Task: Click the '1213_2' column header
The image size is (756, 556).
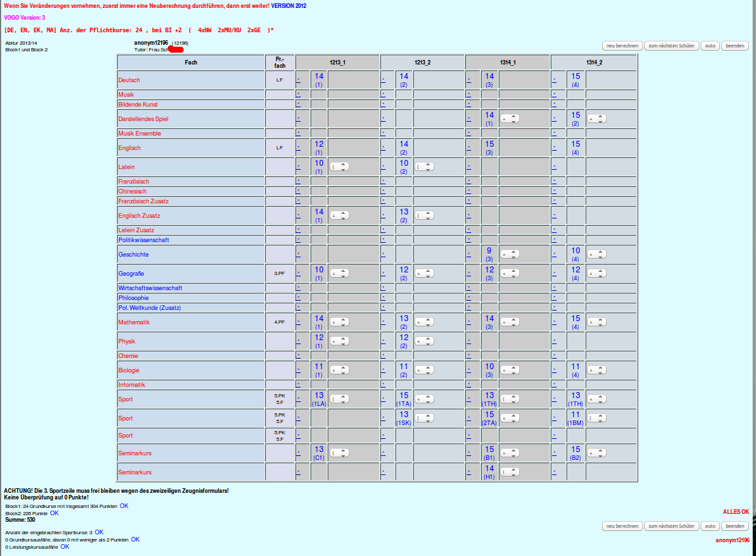Action: (x=422, y=63)
